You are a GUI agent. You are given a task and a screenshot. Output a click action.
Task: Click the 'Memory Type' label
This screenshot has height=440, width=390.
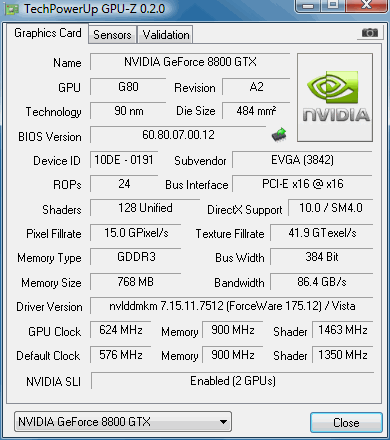(49, 258)
